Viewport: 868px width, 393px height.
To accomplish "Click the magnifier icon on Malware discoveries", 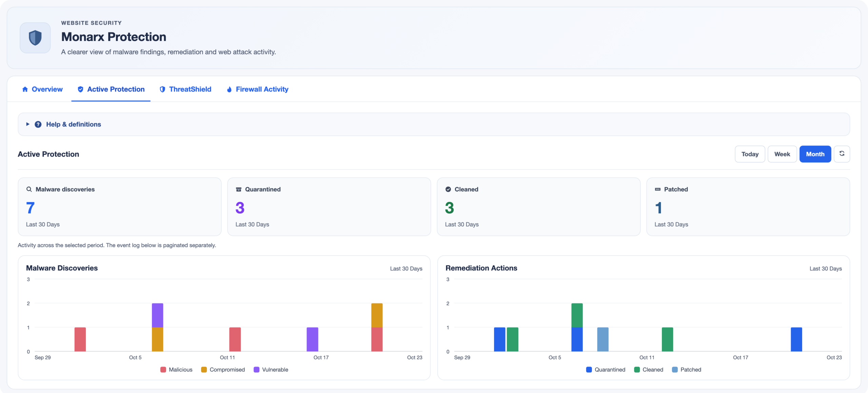I will (x=29, y=189).
